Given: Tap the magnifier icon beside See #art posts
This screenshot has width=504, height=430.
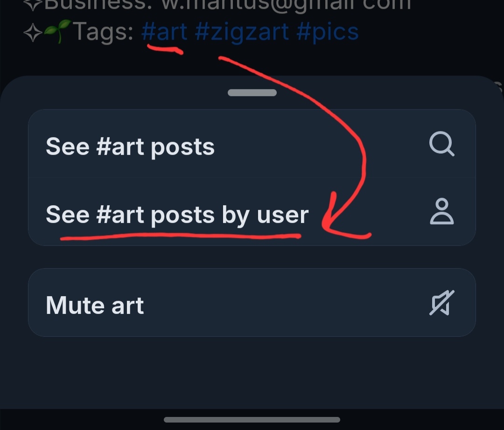Looking at the screenshot, I should (x=441, y=145).
